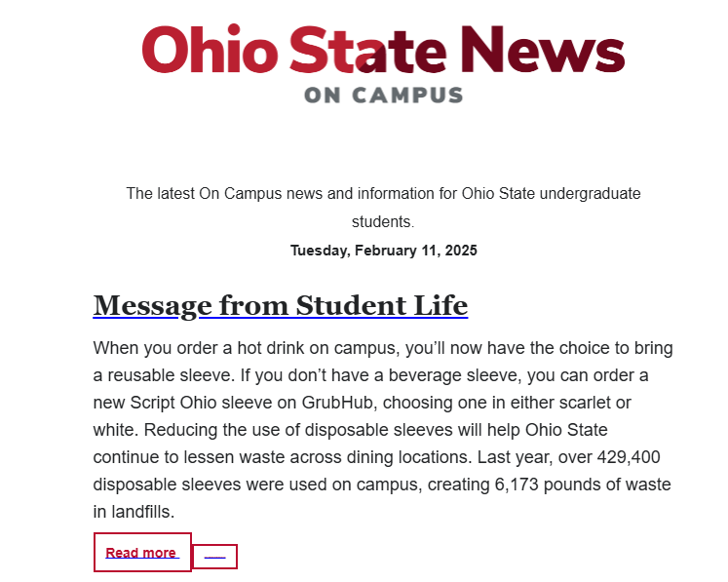Click the Ohio State News logo
Viewport: 728px width, 582px height.
pos(383,49)
